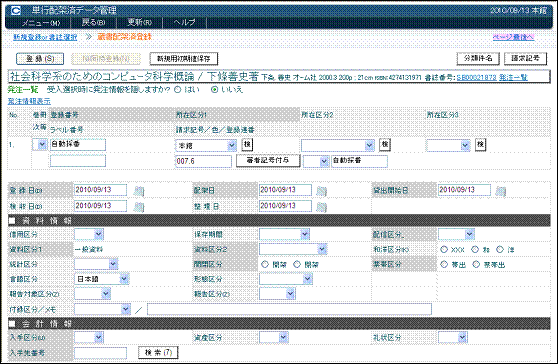This screenshot has height=364, width=558.
Task: Select 開架 for 開閉区分
Action: click(265, 264)
